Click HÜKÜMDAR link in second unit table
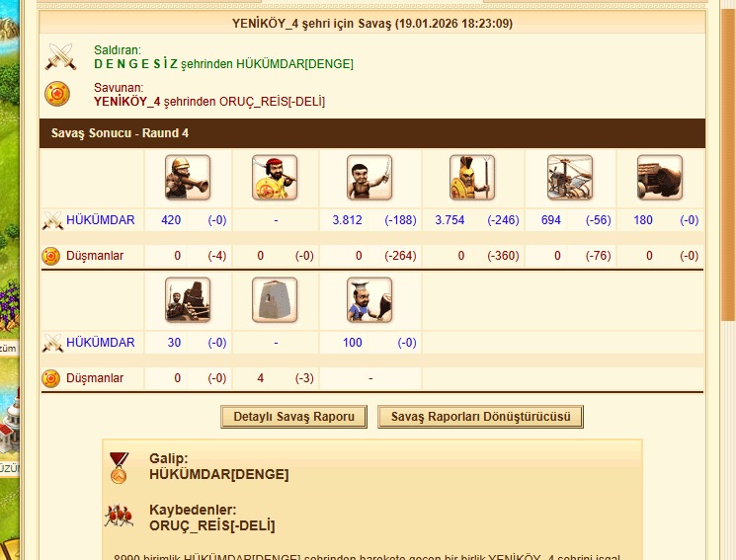This screenshot has height=560, width=736. tap(101, 342)
